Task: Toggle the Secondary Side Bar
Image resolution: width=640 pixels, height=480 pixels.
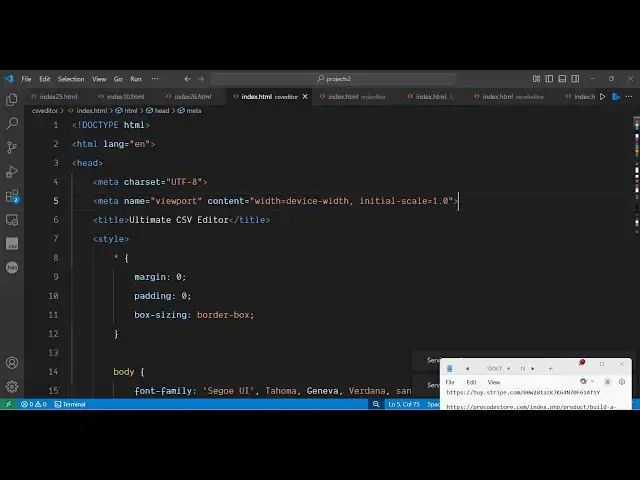Action: pos(575,79)
